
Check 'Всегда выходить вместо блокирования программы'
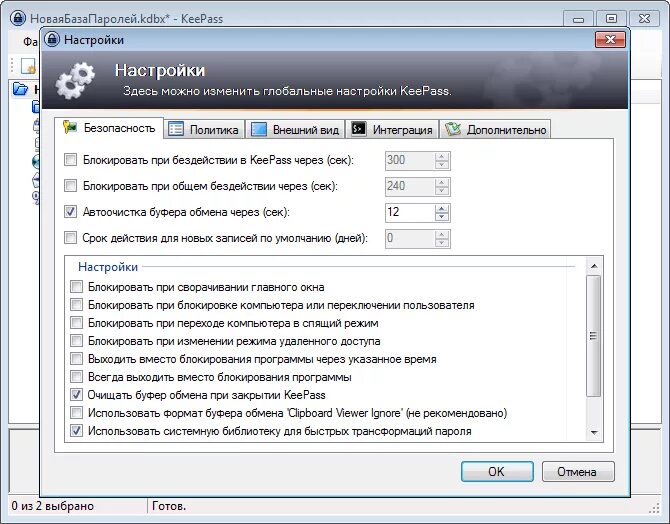pyautogui.click(x=76, y=377)
